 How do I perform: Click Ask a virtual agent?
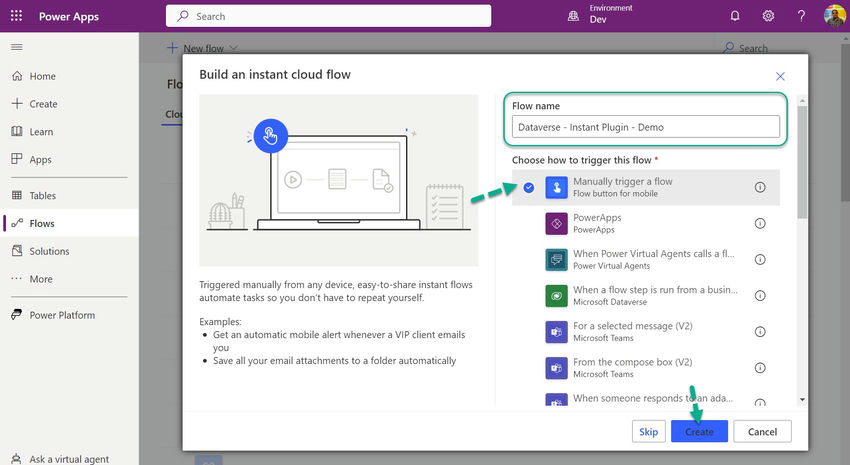tap(69, 459)
